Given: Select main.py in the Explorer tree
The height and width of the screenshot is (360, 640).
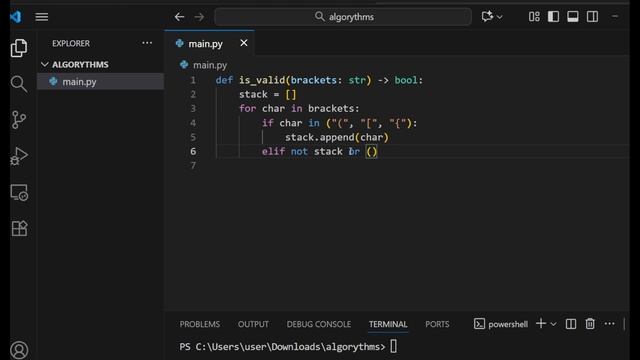Looking at the screenshot, I should [100, 82].
